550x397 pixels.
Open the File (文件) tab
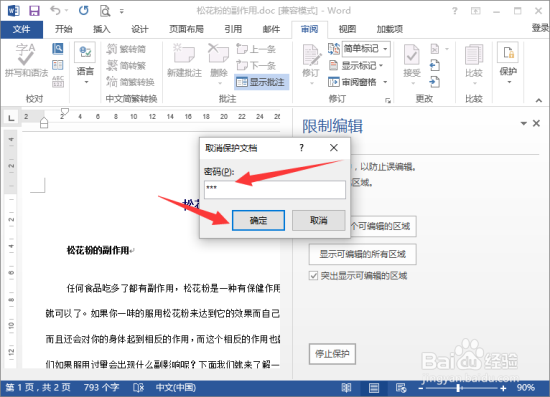(x=22, y=29)
